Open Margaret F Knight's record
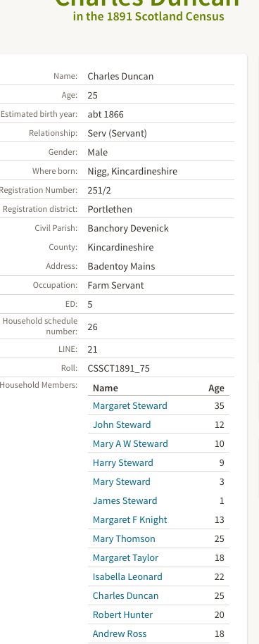 (x=129, y=519)
